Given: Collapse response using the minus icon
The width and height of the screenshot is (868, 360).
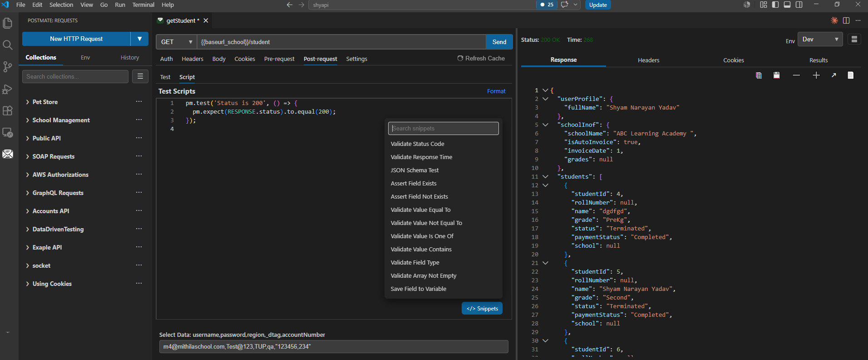Looking at the screenshot, I should tap(796, 75).
